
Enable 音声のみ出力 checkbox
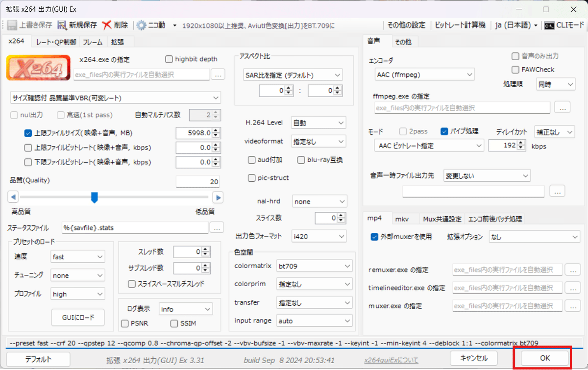(515, 56)
